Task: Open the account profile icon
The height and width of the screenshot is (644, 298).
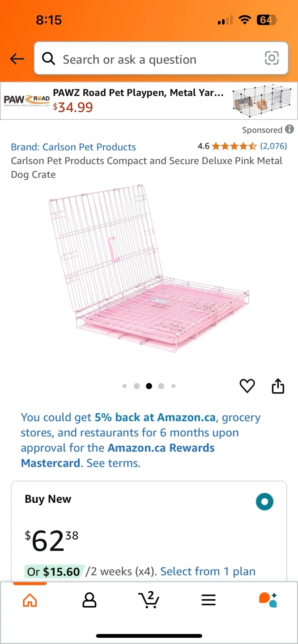Action: point(89,600)
